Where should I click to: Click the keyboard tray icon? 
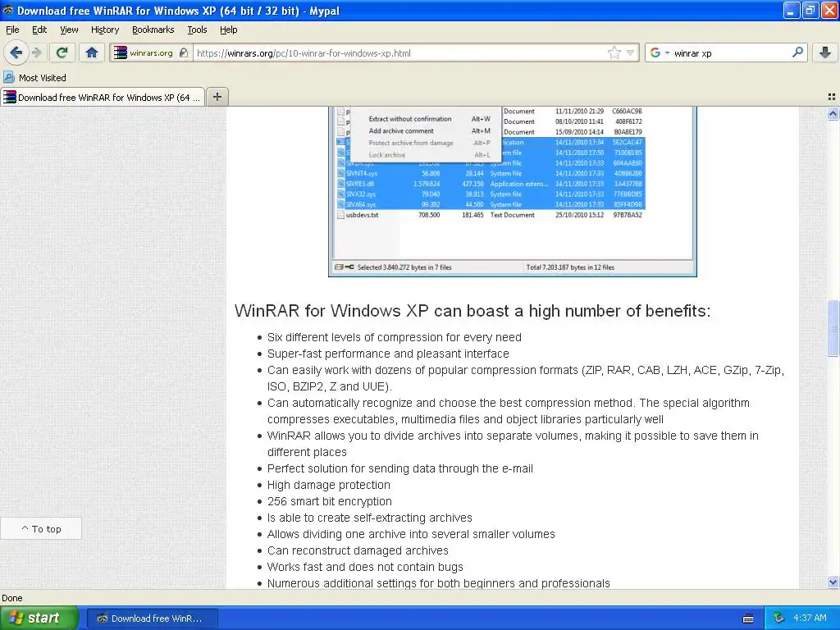click(748, 619)
